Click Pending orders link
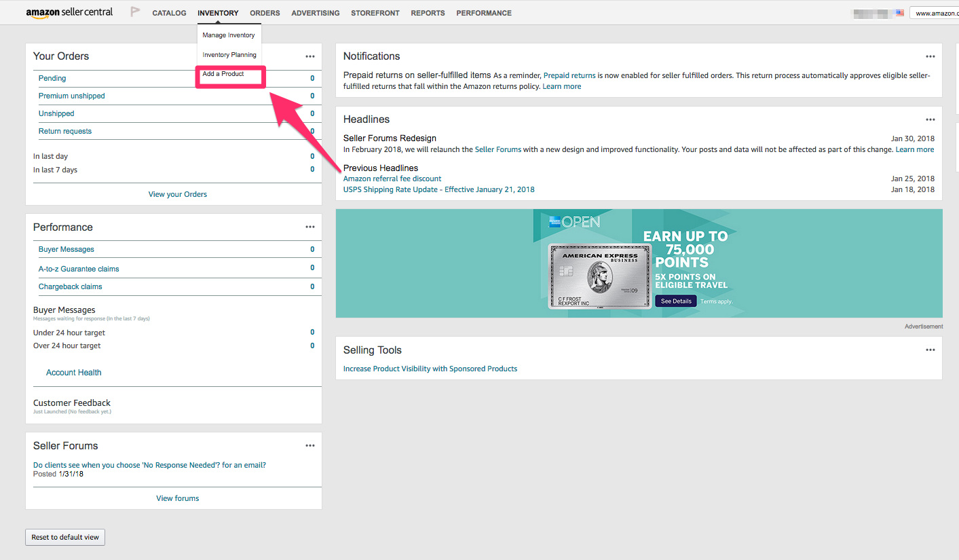 click(52, 78)
